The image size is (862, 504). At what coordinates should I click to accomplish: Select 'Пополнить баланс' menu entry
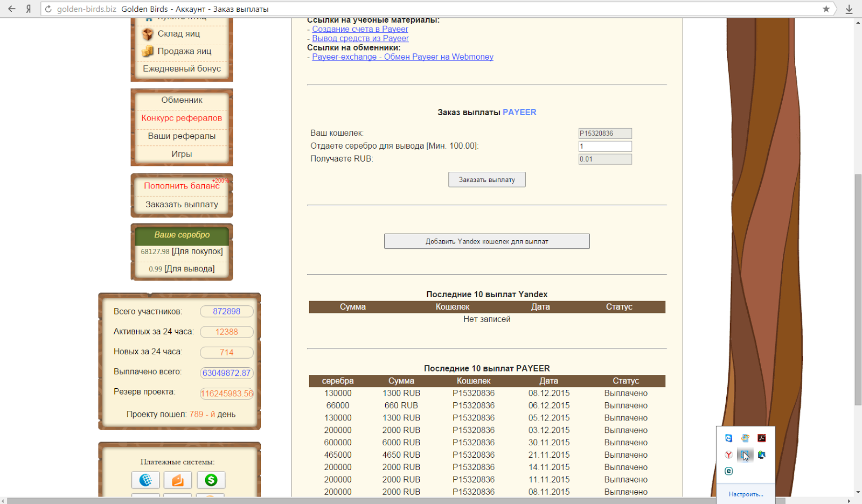(x=182, y=186)
